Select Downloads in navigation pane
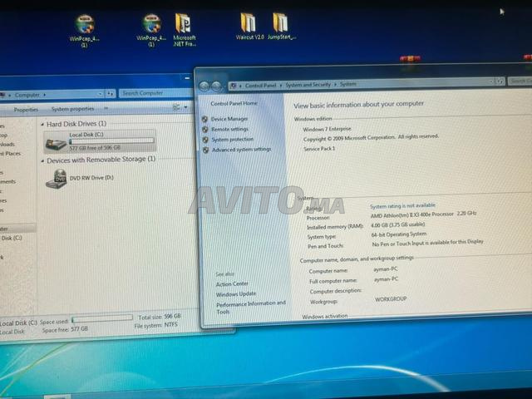 [x=7, y=144]
